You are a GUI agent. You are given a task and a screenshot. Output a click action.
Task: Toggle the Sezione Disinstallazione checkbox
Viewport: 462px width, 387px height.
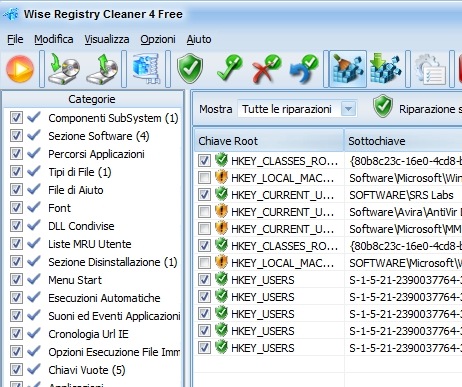tap(16, 262)
